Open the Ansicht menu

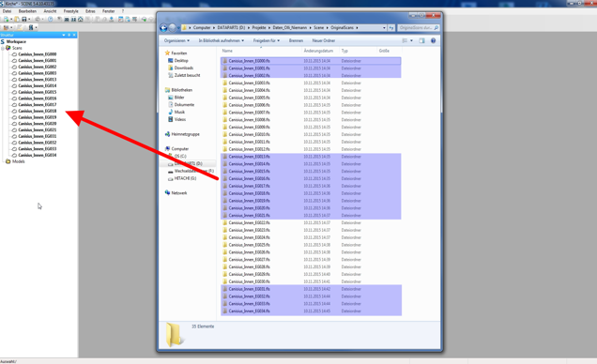(x=50, y=11)
